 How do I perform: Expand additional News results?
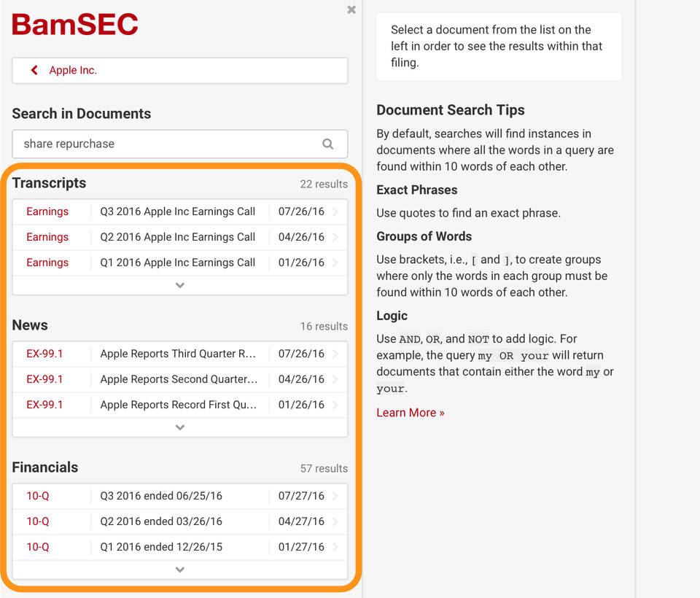click(x=179, y=427)
